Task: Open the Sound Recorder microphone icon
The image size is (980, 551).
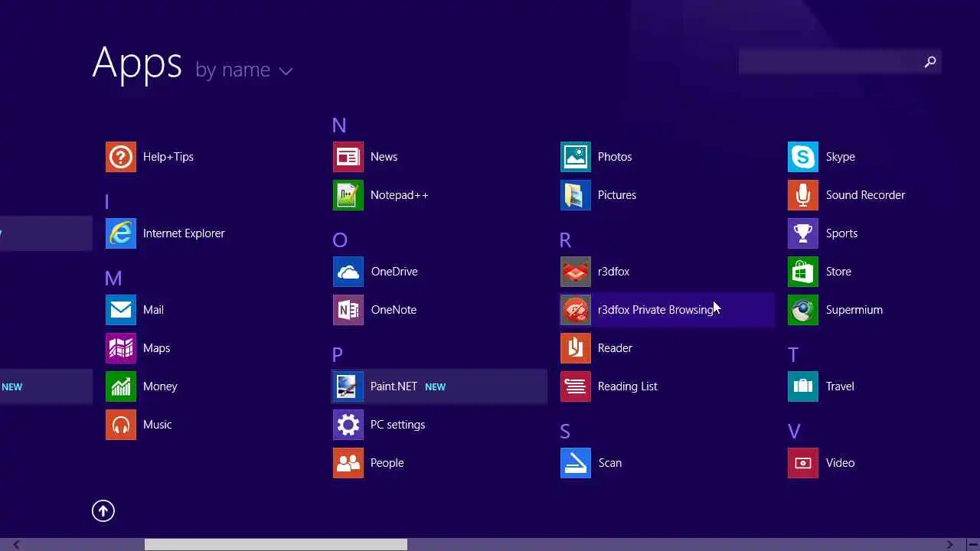Action: [x=803, y=195]
